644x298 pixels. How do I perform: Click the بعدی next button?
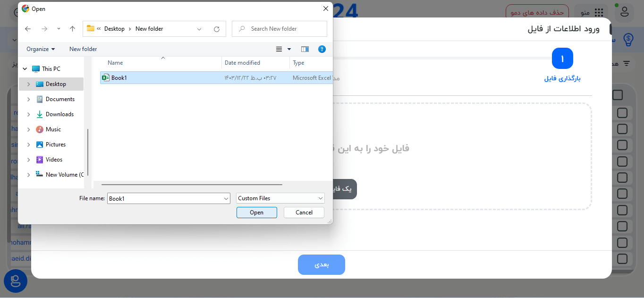(x=322, y=264)
